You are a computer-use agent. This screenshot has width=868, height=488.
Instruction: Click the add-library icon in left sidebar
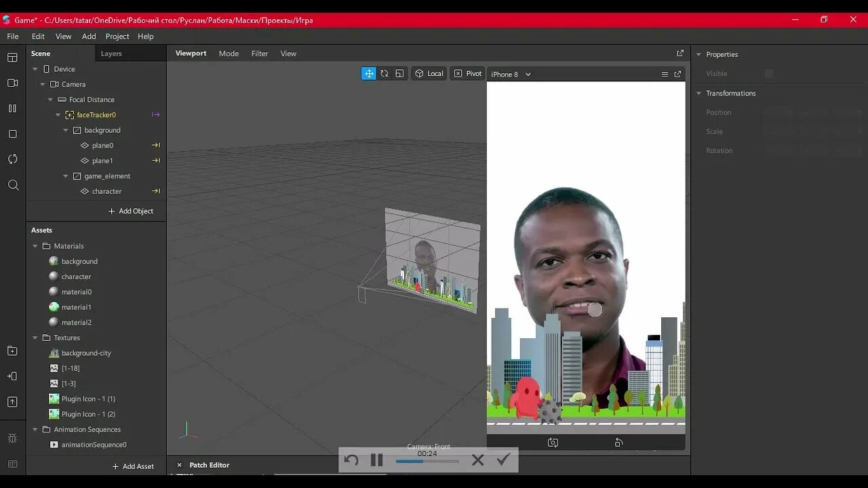coord(12,350)
